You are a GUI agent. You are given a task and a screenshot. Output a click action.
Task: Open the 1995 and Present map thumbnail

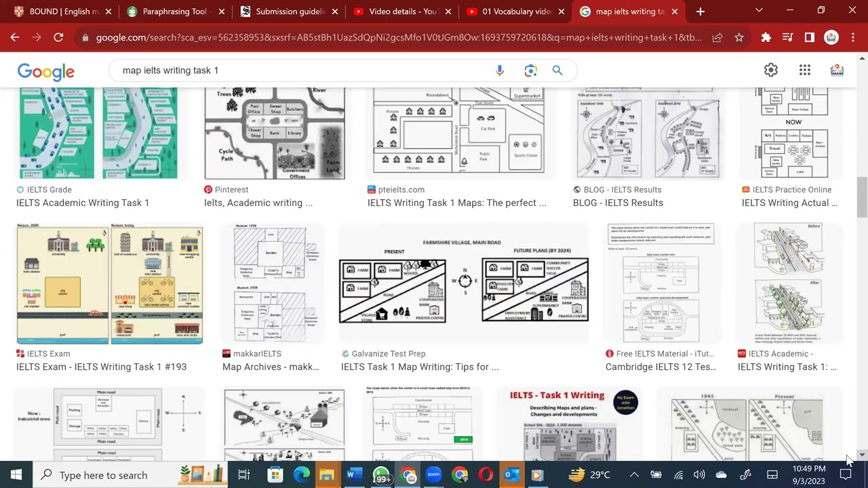[x=749, y=424]
